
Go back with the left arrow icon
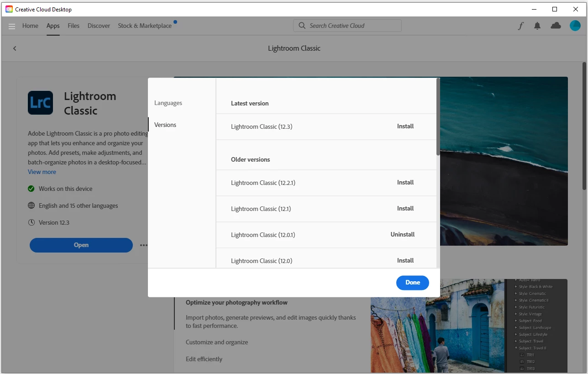[x=15, y=48]
